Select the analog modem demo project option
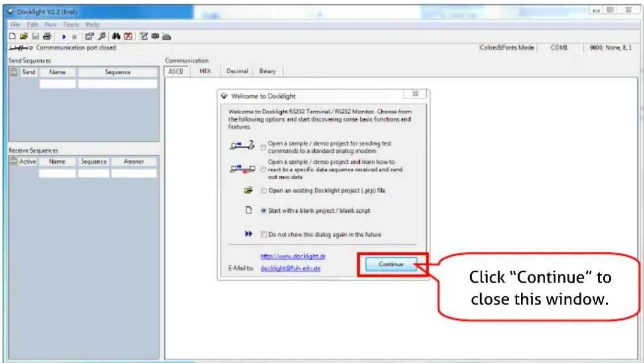Image resolution: width=644 pixels, height=363 pixels. tap(263, 147)
